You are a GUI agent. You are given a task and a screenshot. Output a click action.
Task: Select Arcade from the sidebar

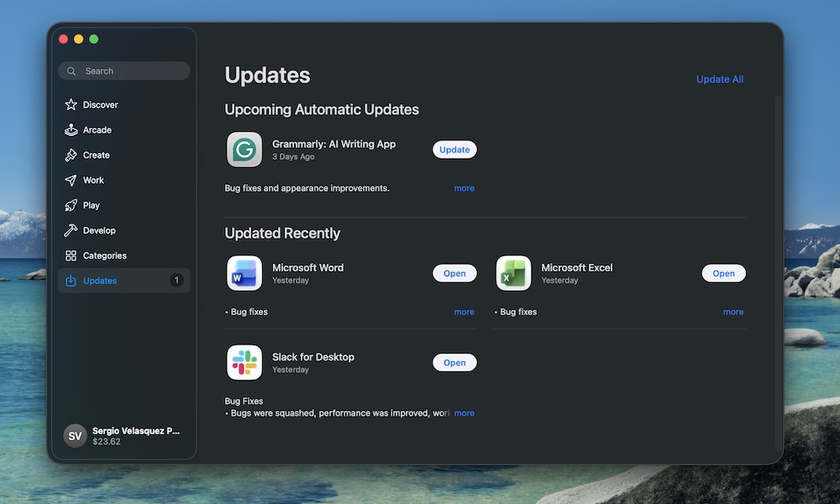pyautogui.click(x=98, y=129)
